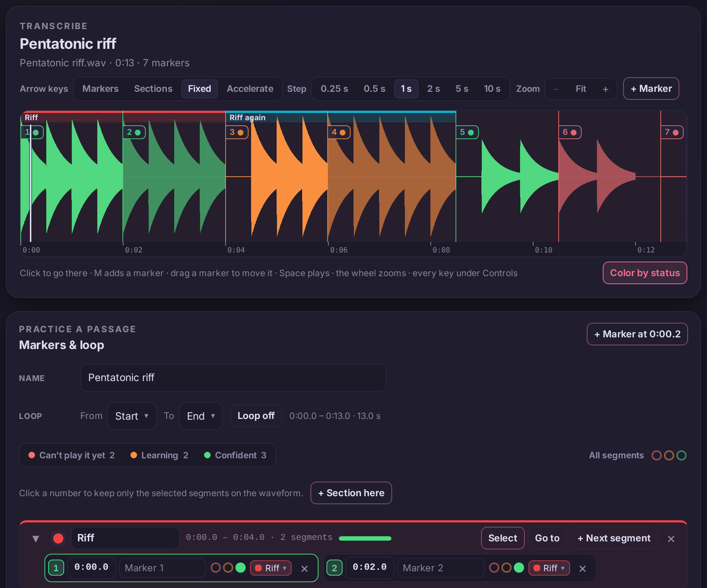Viewport: 707px width, 588px height.
Task: Click segment number 1 badge in the list
Action: click(56, 568)
